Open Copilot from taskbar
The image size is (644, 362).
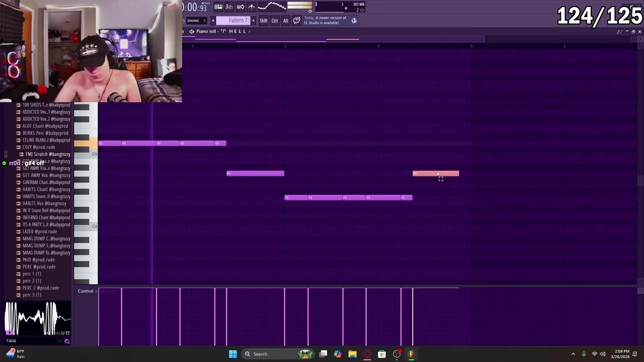tap(338, 354)
